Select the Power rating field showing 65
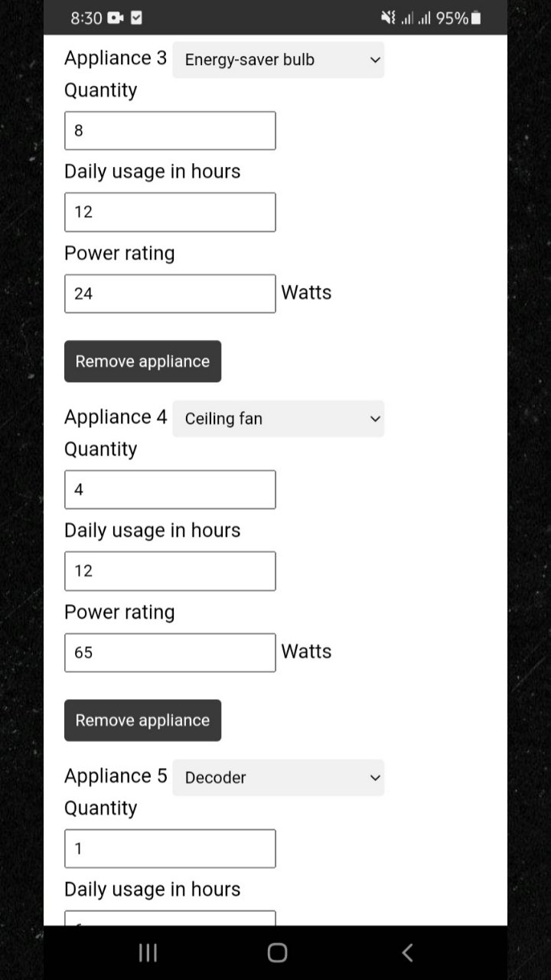This screenshot has width=551, height=980. point(170,652)
